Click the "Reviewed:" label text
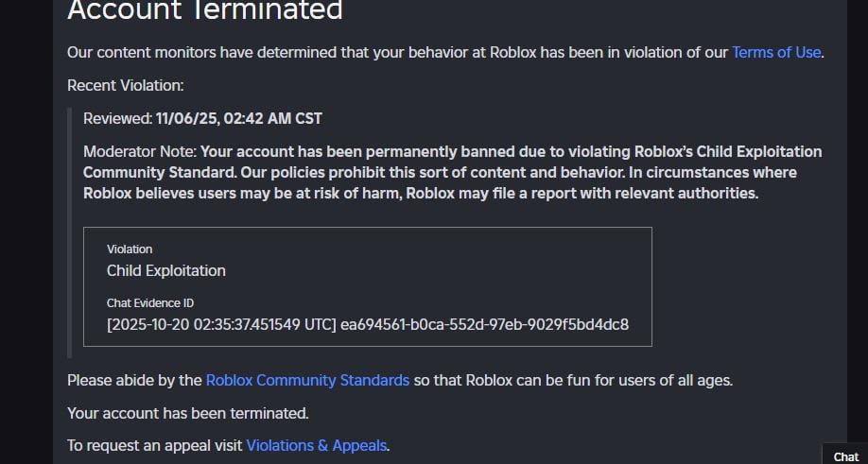Viewport: 868px width, 464px height. [x=117, y=119]
